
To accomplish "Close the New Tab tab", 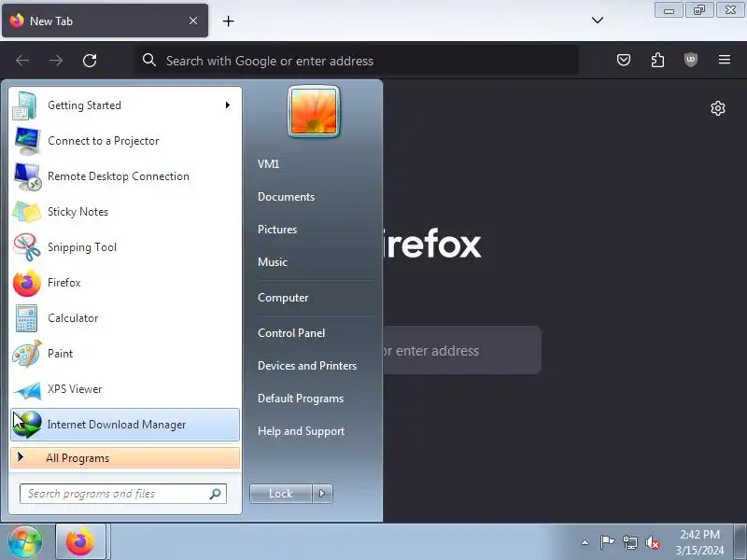I will click(x=193, y=21).
